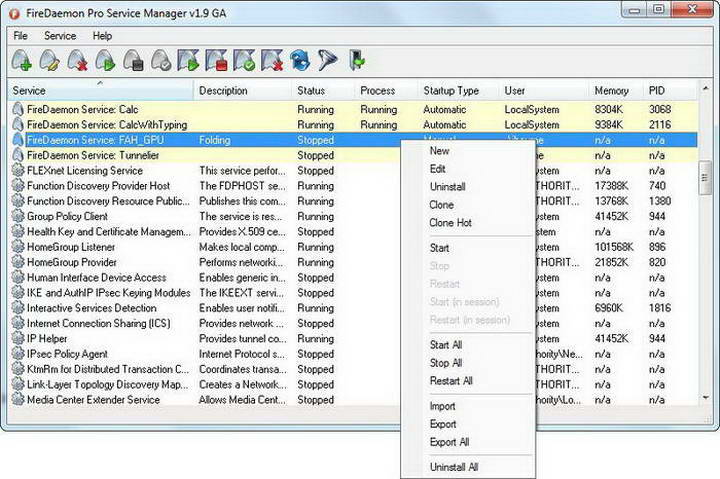The image size is (720, 479).
Task: Click the FireDaemon title bar app icon
Action: click(x=14, y=13)
